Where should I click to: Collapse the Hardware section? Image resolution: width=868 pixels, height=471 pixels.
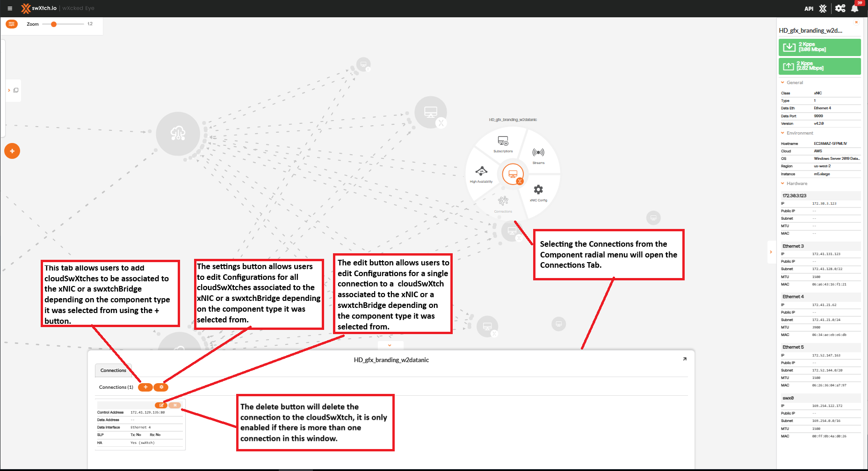pyautogui.click(x=783, y=184)
